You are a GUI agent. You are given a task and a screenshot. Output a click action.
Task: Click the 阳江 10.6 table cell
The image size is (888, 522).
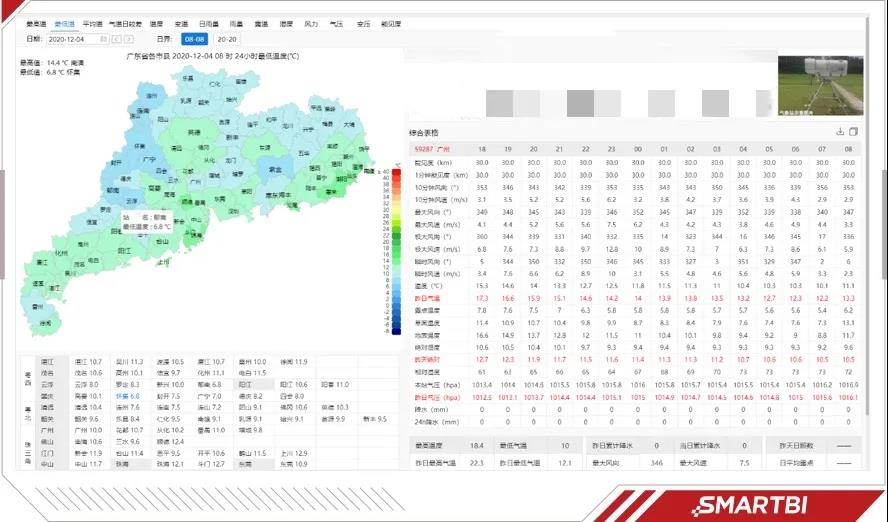pyautogui.click(x=294, y=384)
